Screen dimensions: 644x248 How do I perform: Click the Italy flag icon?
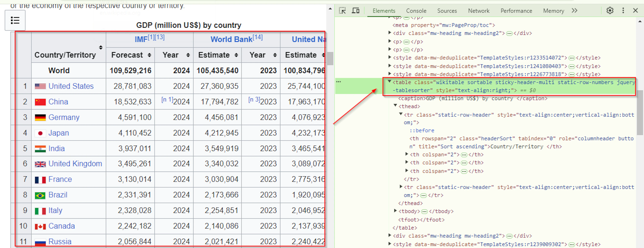click(x=40, y=211)
